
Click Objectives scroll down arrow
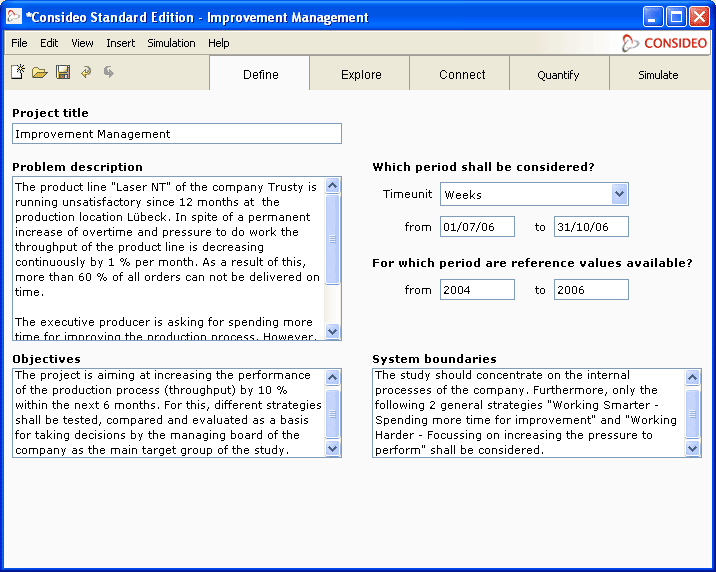[332, 448]
